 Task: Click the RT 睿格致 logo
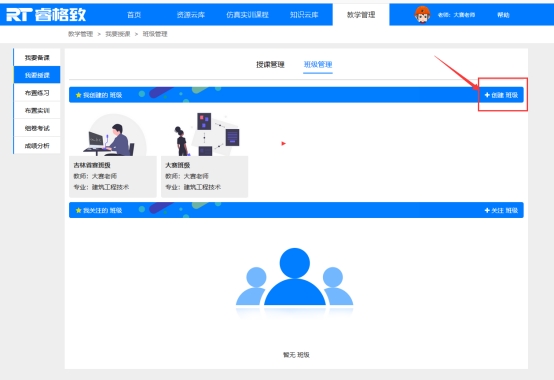point(46,15)
